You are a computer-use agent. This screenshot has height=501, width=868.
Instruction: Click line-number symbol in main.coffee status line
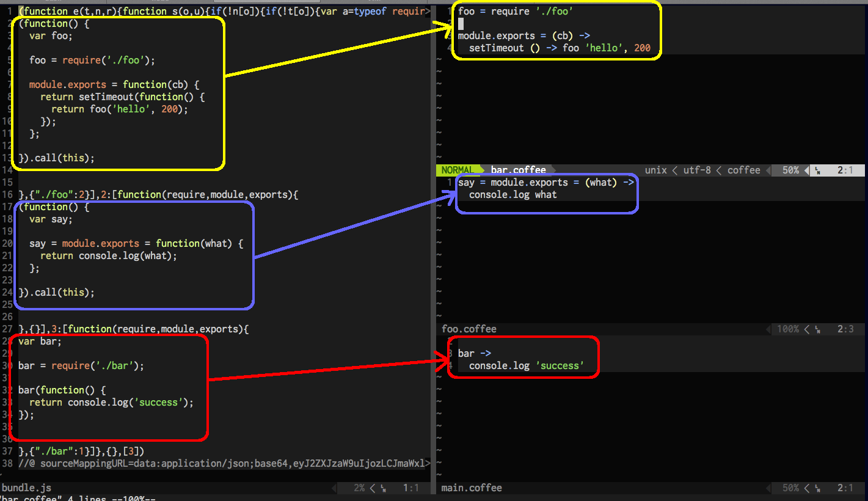(x=817, y=488)
